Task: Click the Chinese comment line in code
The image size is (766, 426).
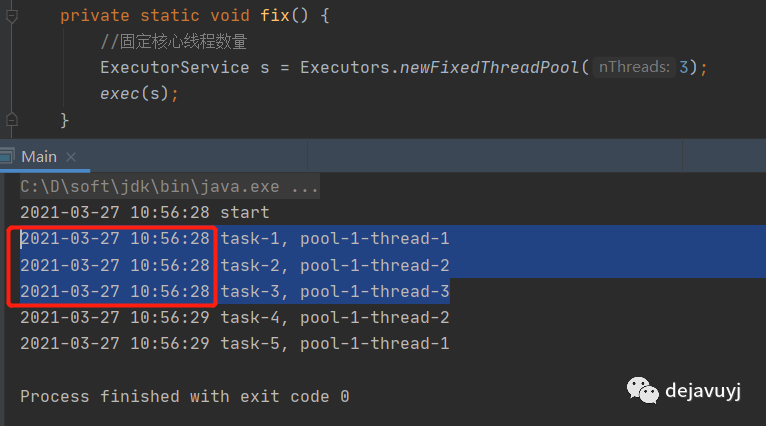Action: 174,42
